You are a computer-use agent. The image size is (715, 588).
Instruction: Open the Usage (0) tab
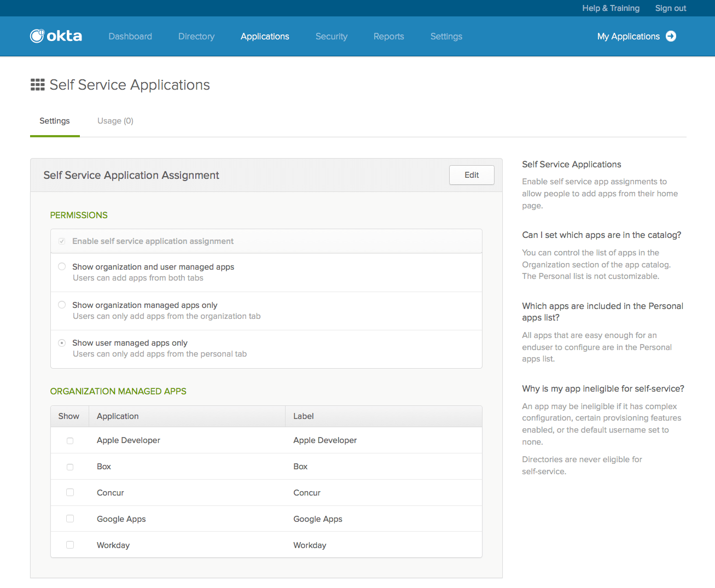[115, 121]
